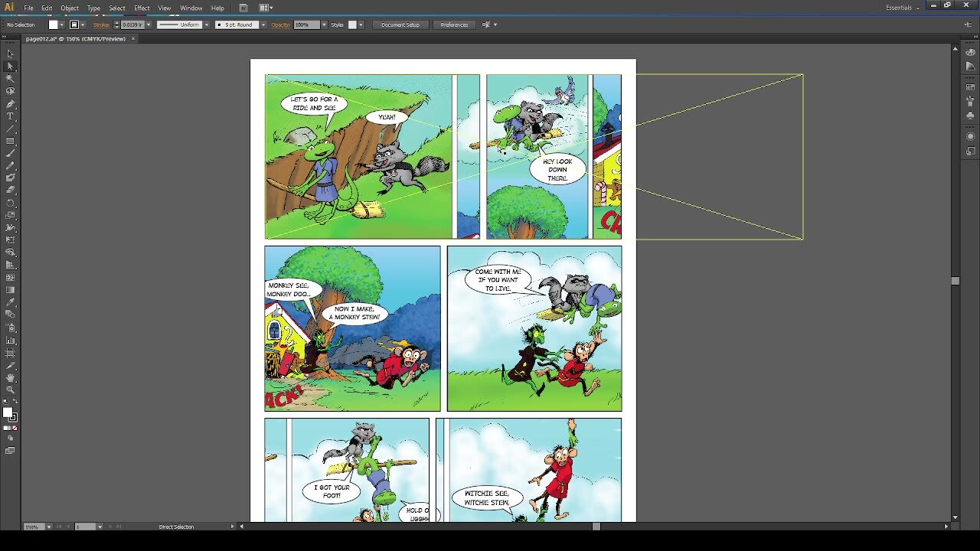Open the 5 pt. Round brush dropdown
980x551 pixels.
(x=263, y=24)
